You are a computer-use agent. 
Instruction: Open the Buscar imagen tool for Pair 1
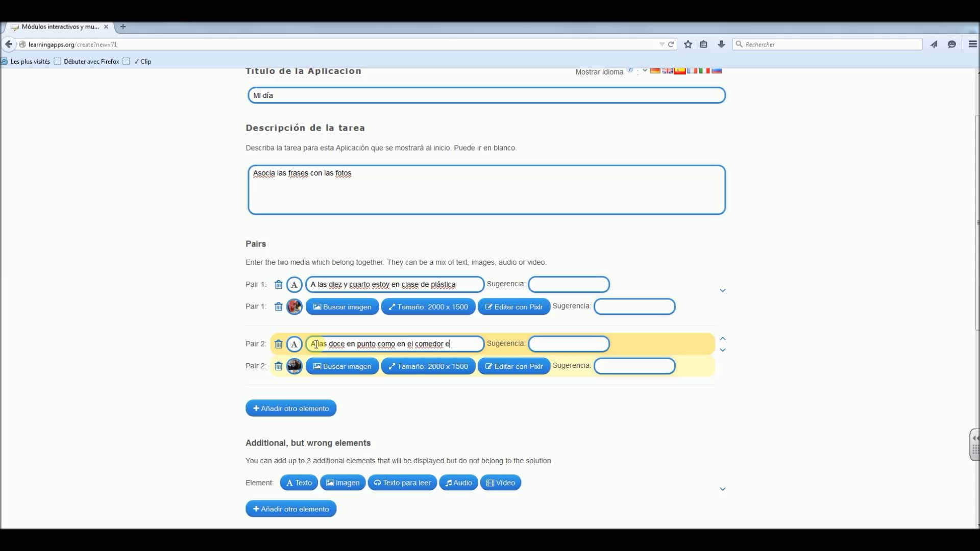[x=342, y=307]
